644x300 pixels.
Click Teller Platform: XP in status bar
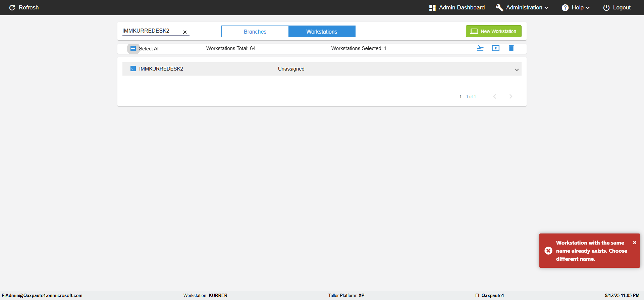coord(346,295)
